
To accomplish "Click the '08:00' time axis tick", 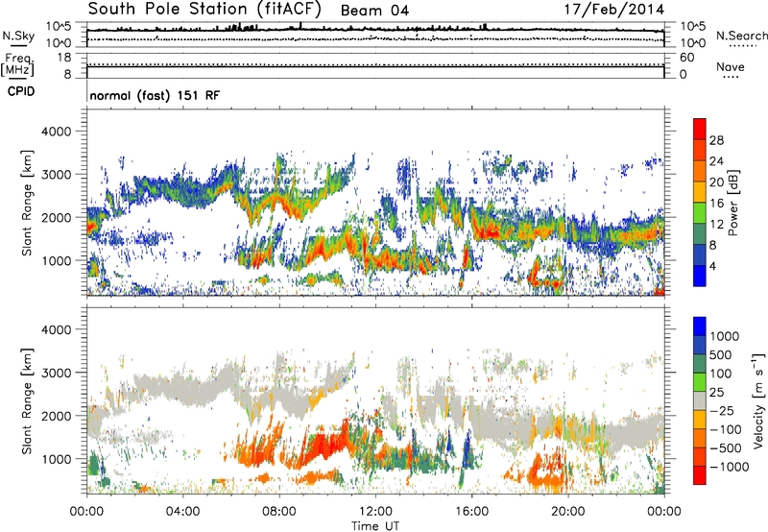I will (x=279, y=512).
